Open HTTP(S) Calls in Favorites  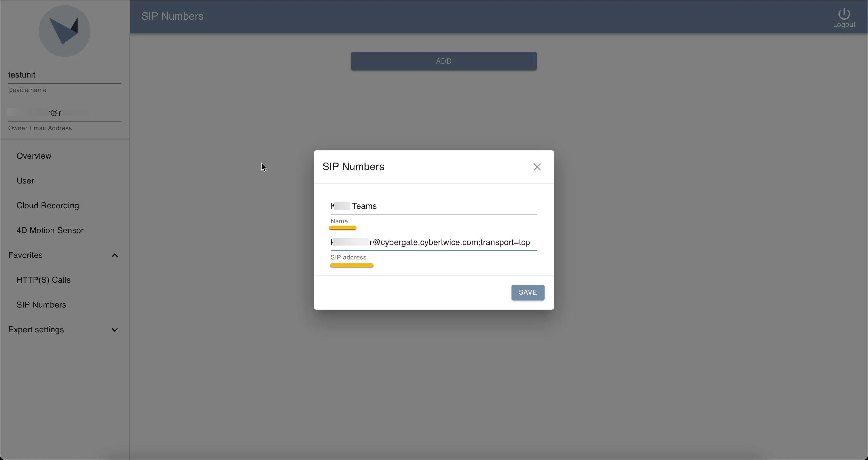tap(43, 280)
